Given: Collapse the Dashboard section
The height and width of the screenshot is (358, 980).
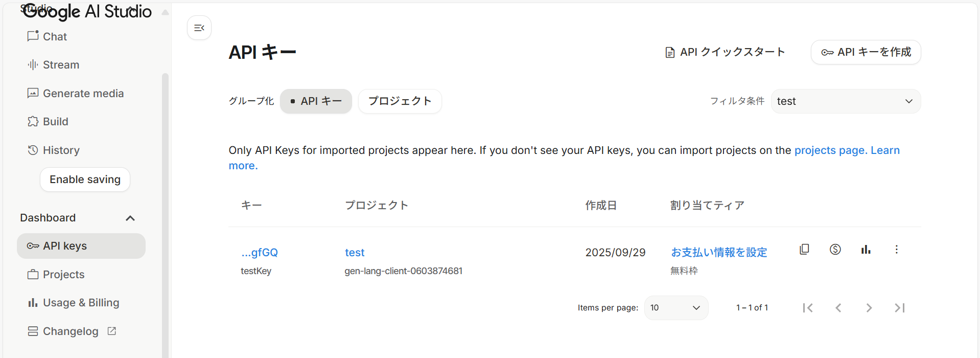Looking at the screenshot, I should click(130, 218).
